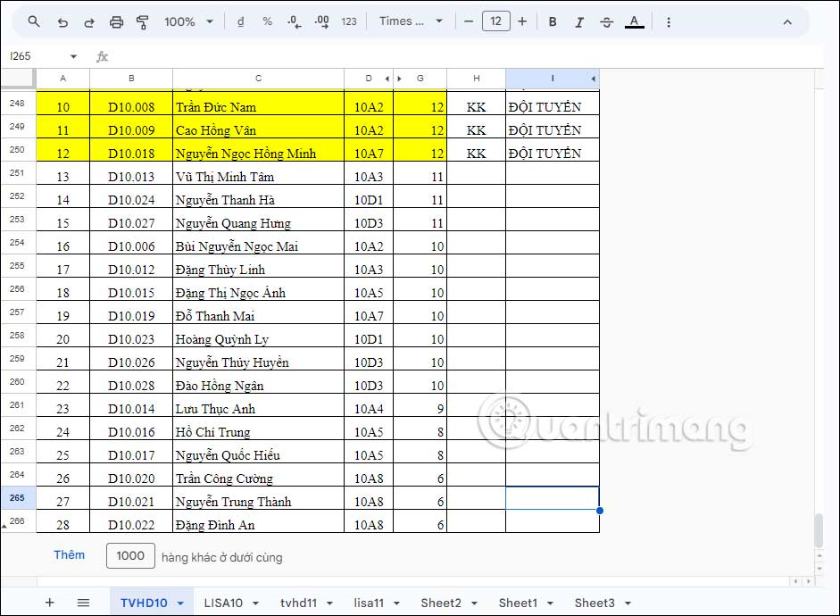Open TVHD10 tab dropdown arrow
The height and width of the screenshot is (616, 840).
[180, 604]
